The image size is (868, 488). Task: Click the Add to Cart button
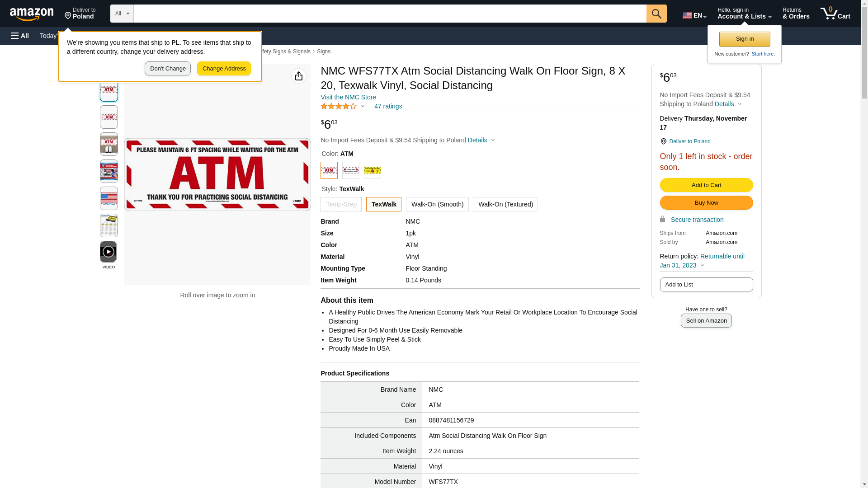click(706, 185)
